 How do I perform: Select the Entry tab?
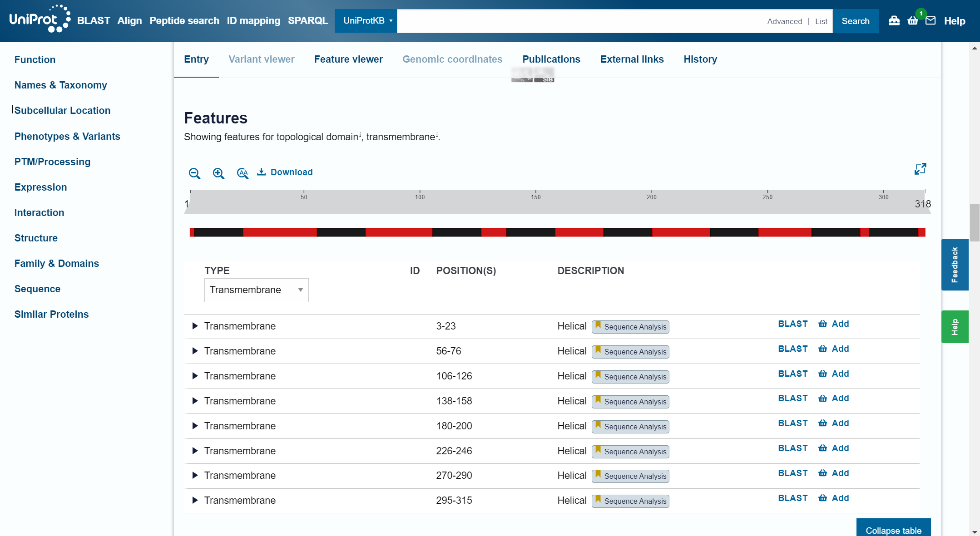click(196, 59)
